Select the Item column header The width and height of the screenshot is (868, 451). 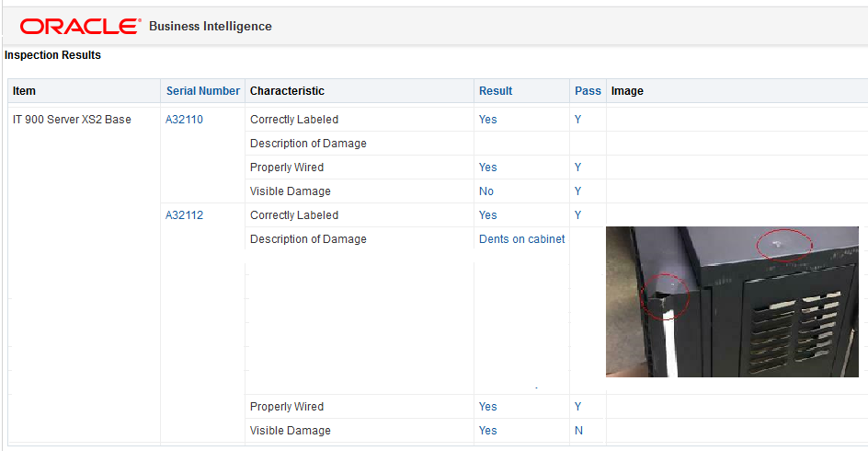[x=25, y=91]
